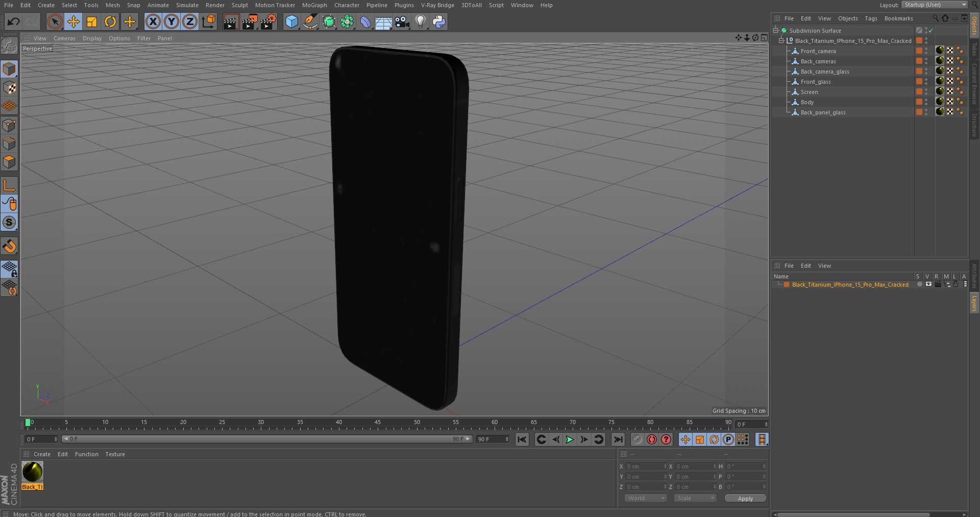980x517 pixels.
Task: Add a Cube primitive object
Action: 291,21
